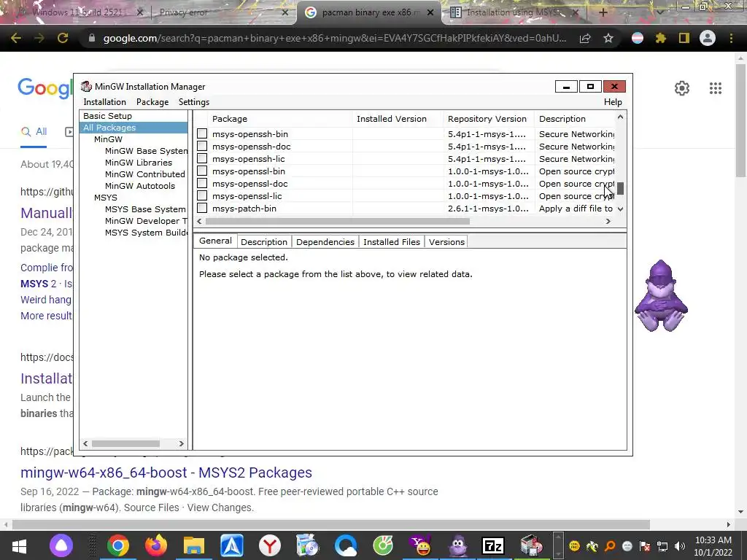The height and width of the screenshot is (560, 747).
Task: Open File Explorer from the taskbar
Action: click(194, 545)
